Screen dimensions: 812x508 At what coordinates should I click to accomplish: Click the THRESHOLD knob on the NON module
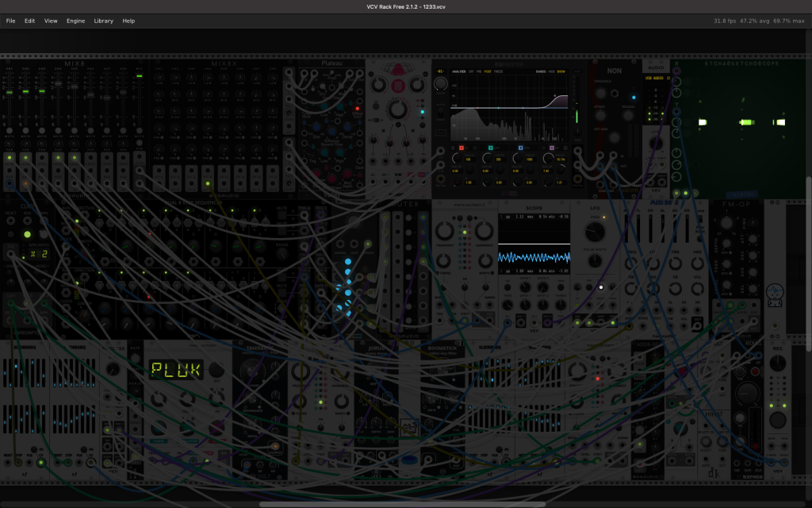coord(601,94)
